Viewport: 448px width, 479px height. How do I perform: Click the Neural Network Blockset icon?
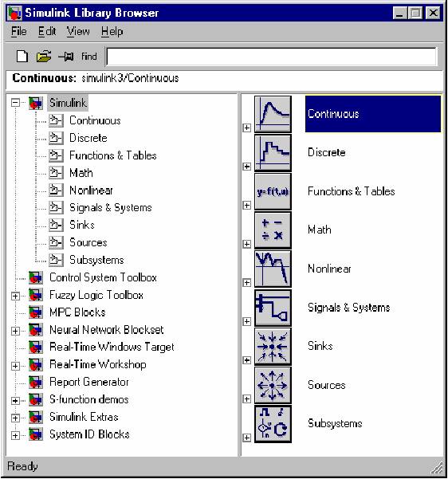[x=36, y=330]
